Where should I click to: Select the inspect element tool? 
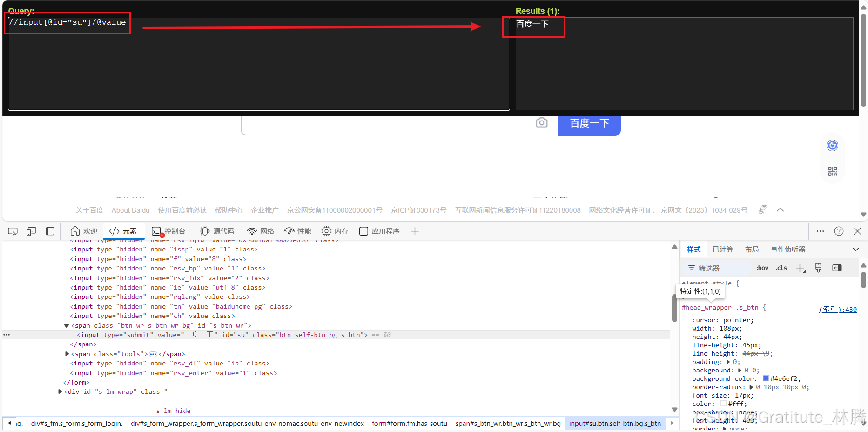pyautogui.click(x=13, y=231)
